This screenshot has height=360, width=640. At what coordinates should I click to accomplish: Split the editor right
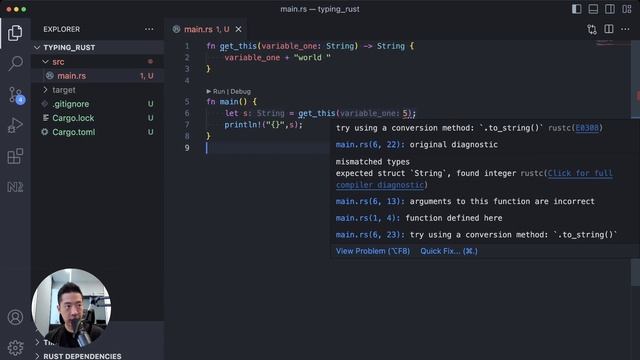pyautogui.click(x=609, y=29)
